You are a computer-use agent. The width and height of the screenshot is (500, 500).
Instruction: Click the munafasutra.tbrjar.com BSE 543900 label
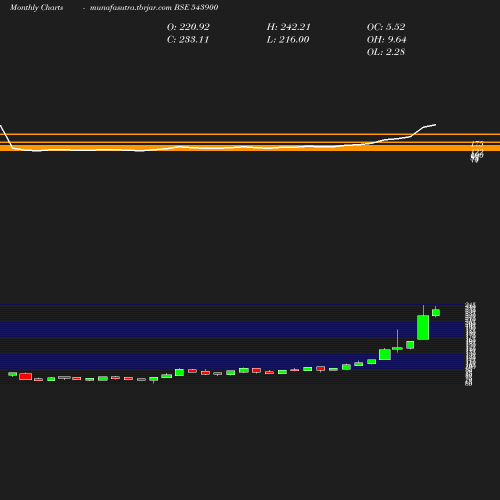pyautogui.click(x=154, y=8)
